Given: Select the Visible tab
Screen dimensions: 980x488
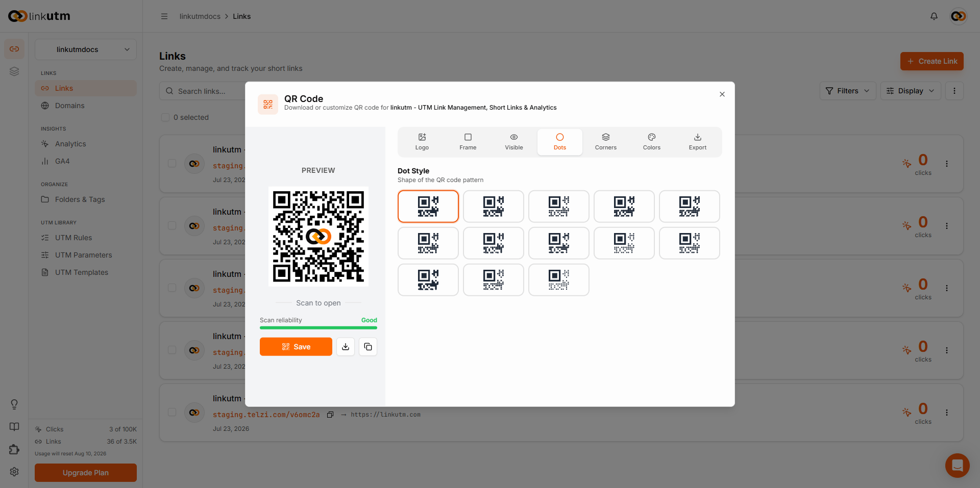Looking at the screenshot, I should tap(513, 142).
